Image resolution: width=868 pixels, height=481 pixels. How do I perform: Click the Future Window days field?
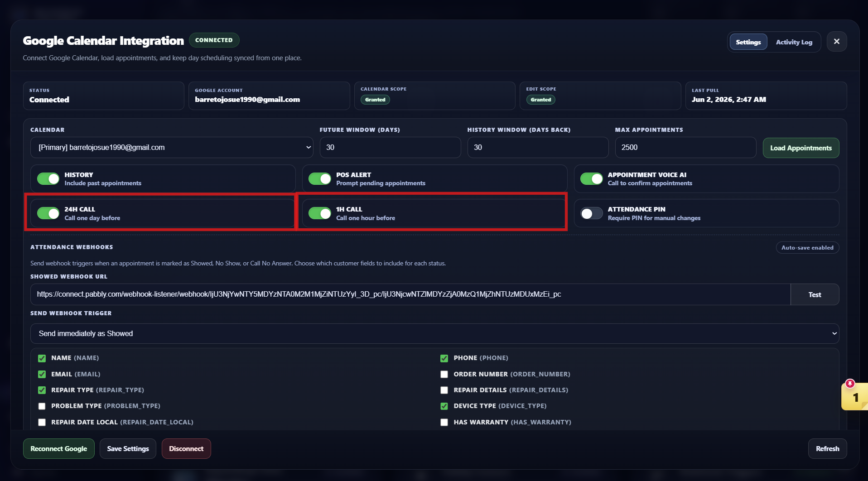[390, 148]
